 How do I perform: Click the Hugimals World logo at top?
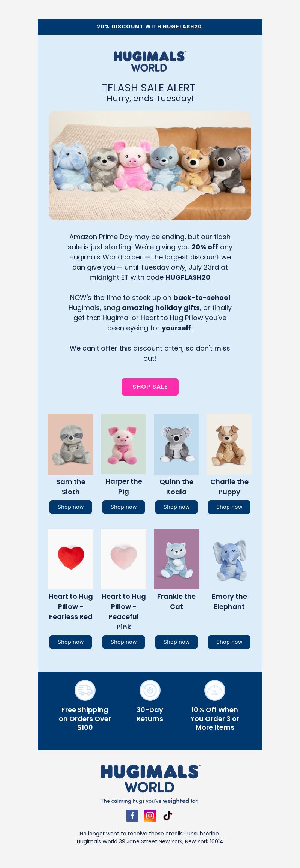[x=150, y=62]
